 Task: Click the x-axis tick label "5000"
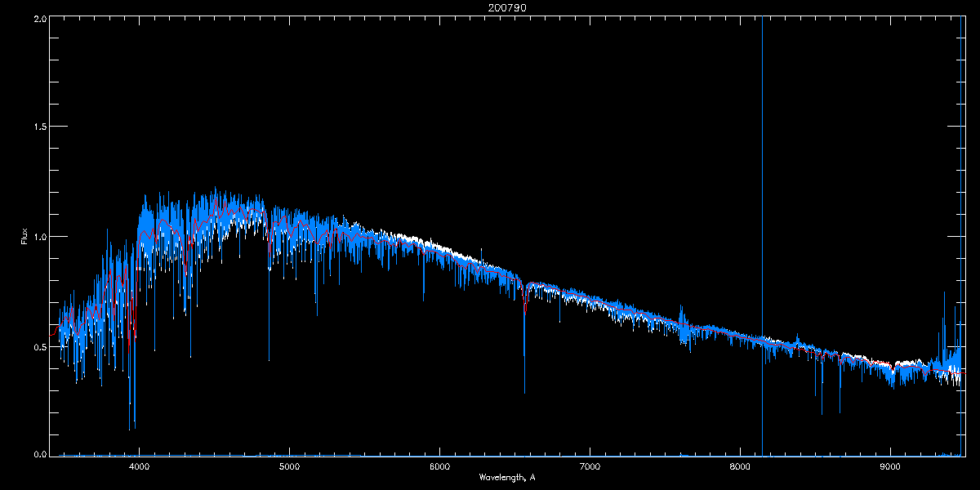(x=289, y=466)
